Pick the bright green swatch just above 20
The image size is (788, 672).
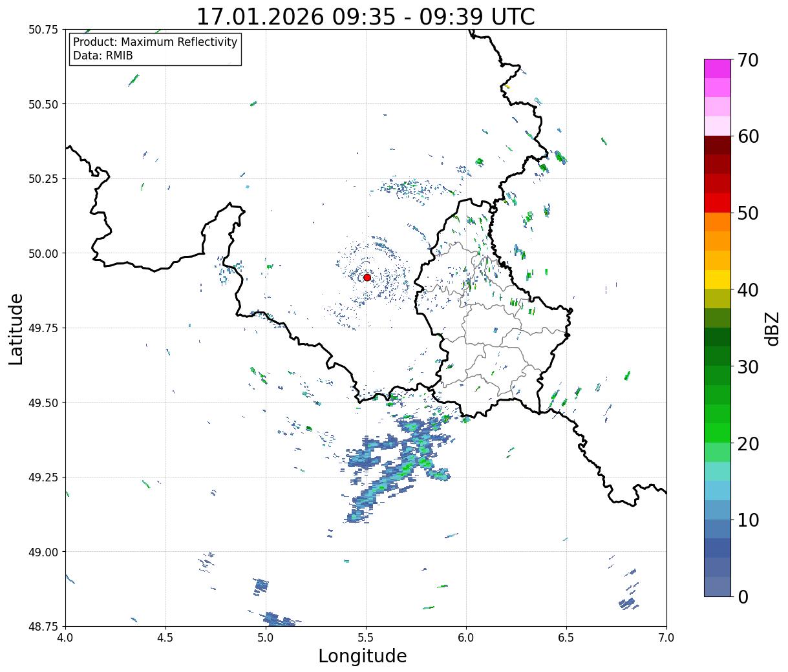pos(718,433)
